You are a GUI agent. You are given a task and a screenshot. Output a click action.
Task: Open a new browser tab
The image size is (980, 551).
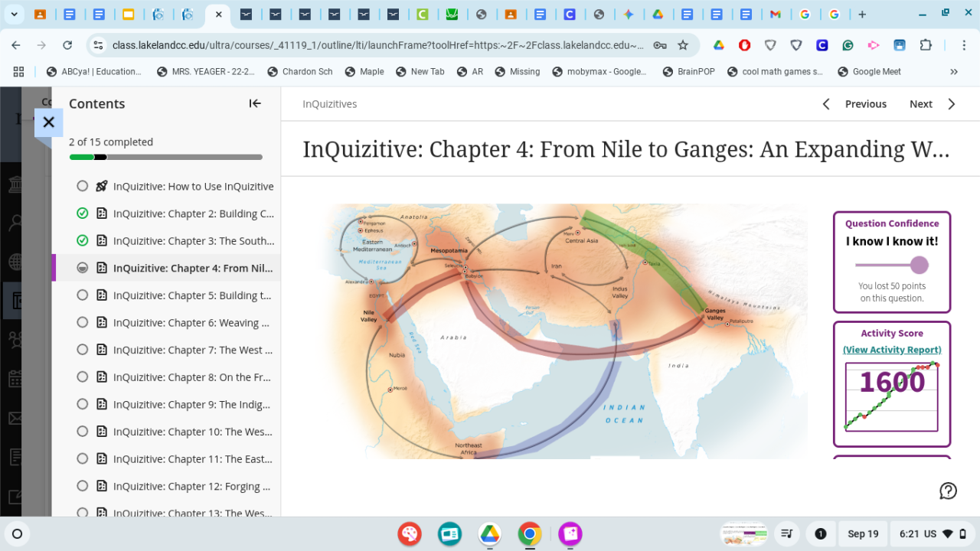tap(862, 14)
